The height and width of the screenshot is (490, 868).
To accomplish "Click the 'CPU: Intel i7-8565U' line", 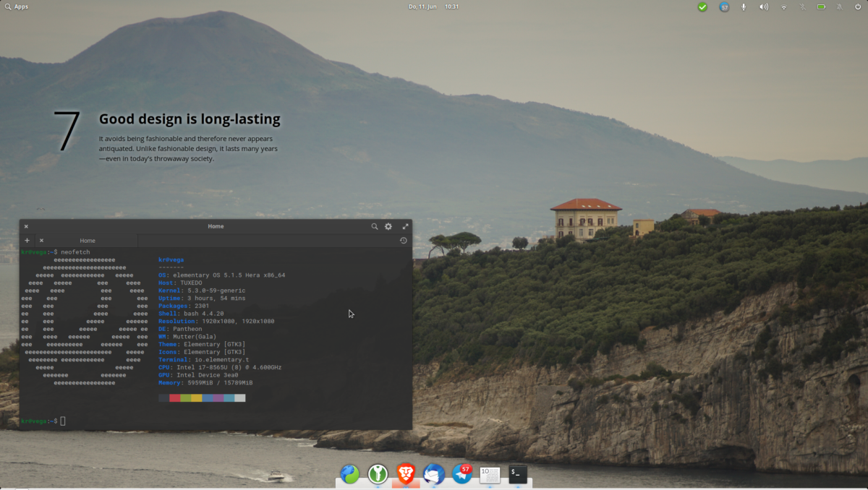I will [x=220, y=367].
